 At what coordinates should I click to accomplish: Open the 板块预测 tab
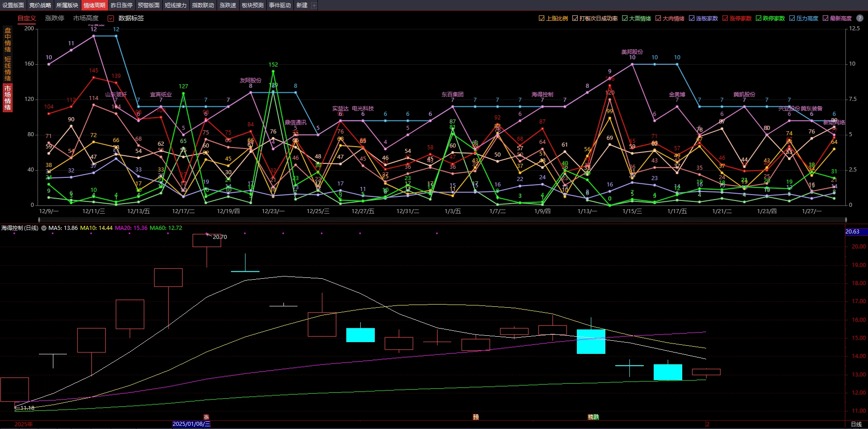click(x=252, y=5)
